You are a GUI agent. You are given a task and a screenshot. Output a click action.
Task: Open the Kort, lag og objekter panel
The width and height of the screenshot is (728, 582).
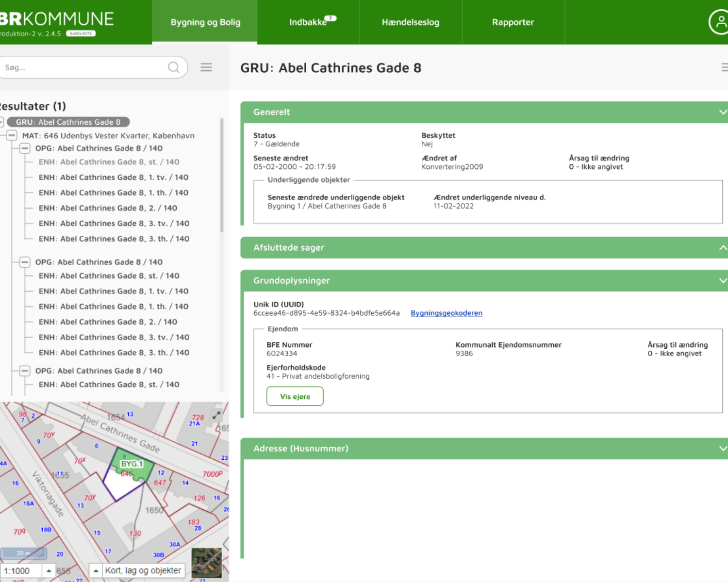click(137, 571)
